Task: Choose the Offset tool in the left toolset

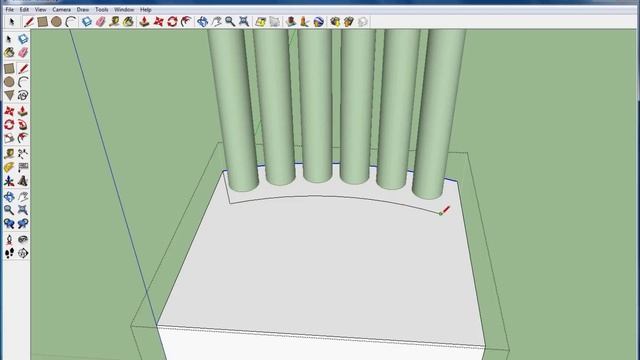Action: (x=23, y=138)
